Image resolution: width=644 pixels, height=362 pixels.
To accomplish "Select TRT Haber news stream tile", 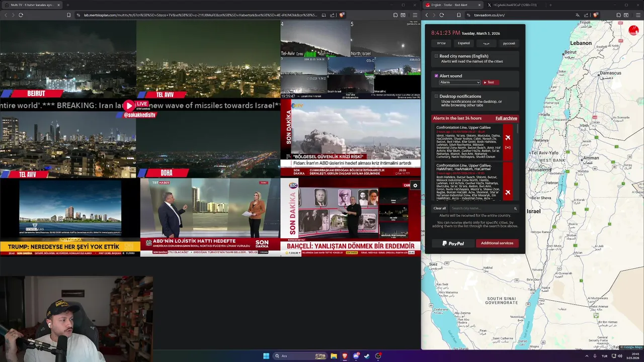I will (210, 217).
